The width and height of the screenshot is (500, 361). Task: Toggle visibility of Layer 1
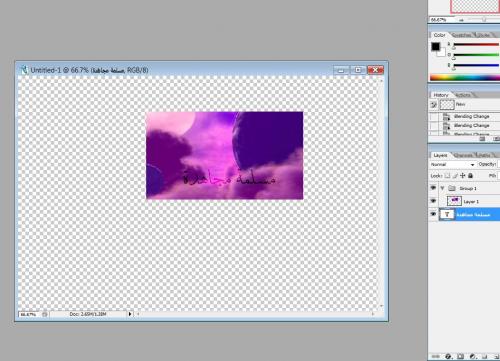click(433, 201)
